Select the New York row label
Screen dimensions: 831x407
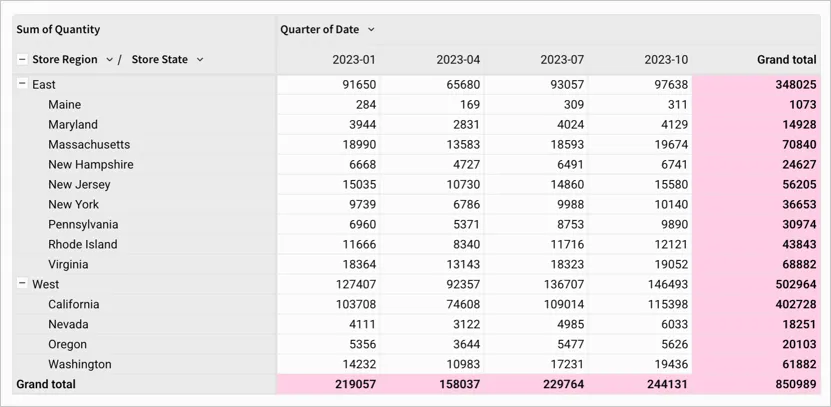click(74, 204)
